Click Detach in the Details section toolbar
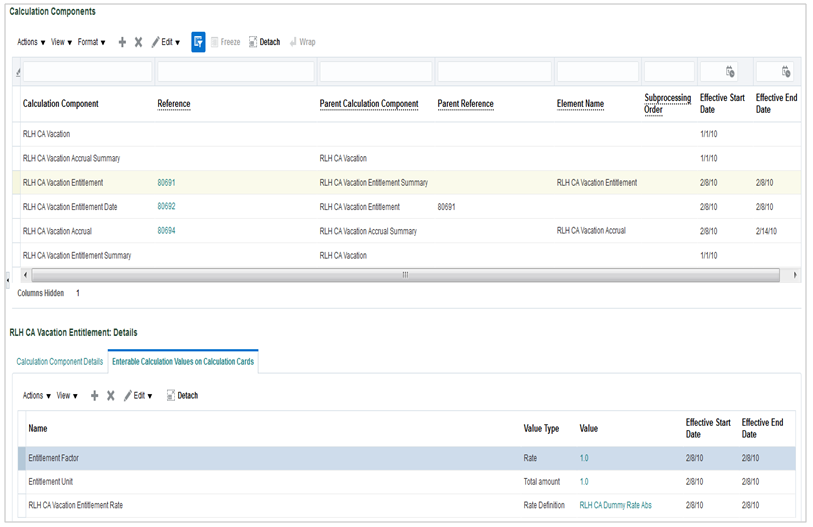The height and width of the screenshot is (527, 813). 181,395
